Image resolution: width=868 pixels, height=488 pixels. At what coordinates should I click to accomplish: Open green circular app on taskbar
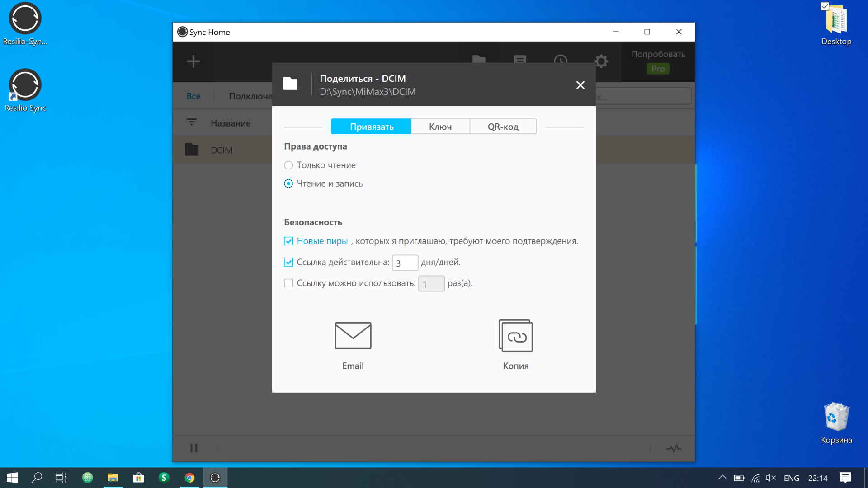(x=88, y=478)
